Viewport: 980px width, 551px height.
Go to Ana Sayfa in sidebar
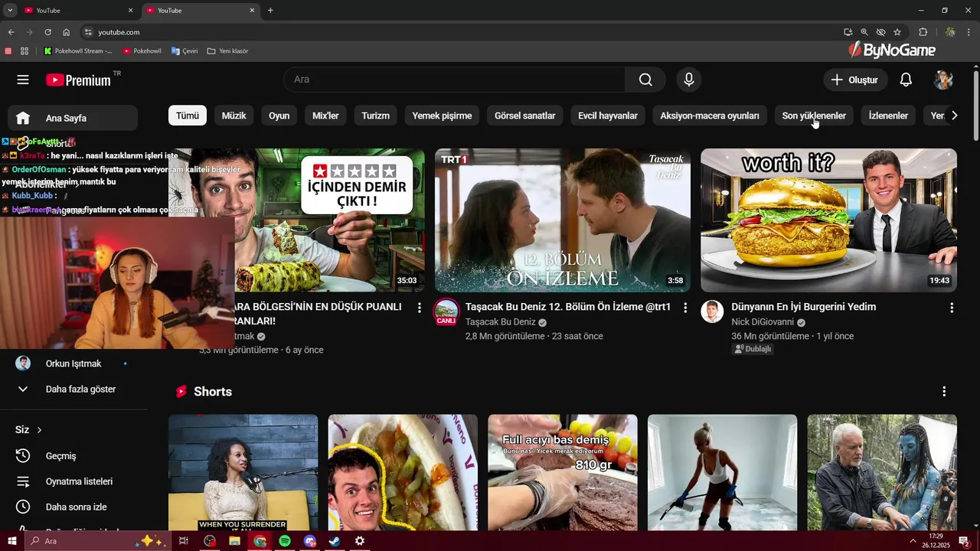tap(73, 118)
